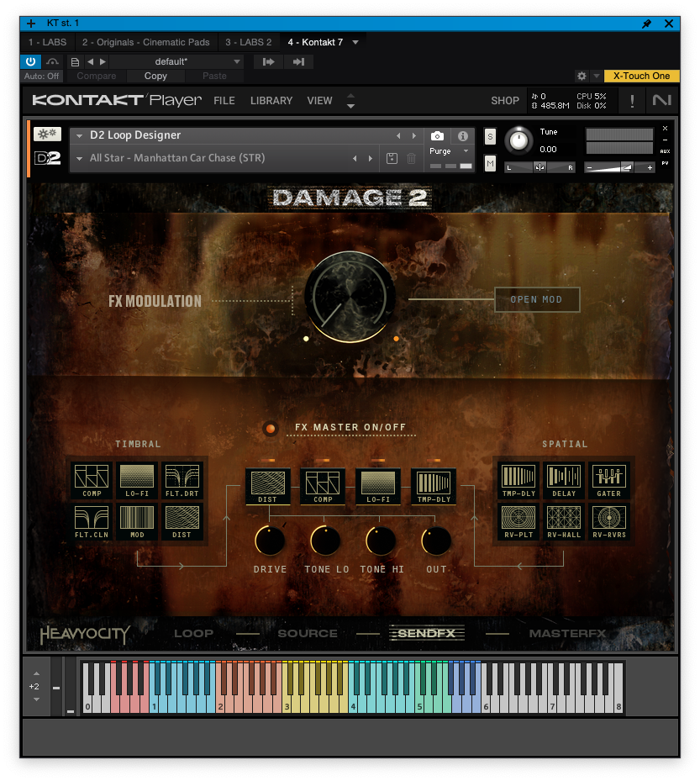Mute the instrument with M button

[490, 163]
